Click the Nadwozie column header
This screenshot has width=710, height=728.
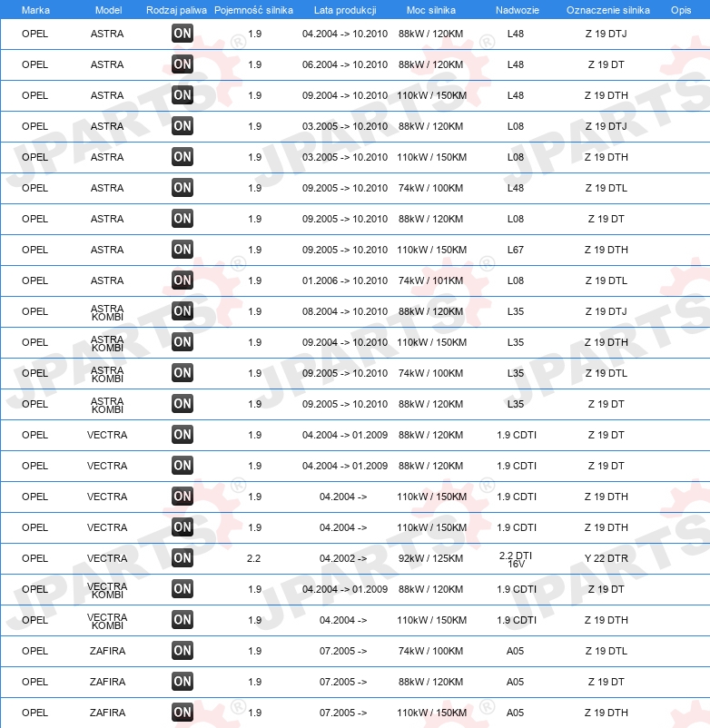point(518,10)
